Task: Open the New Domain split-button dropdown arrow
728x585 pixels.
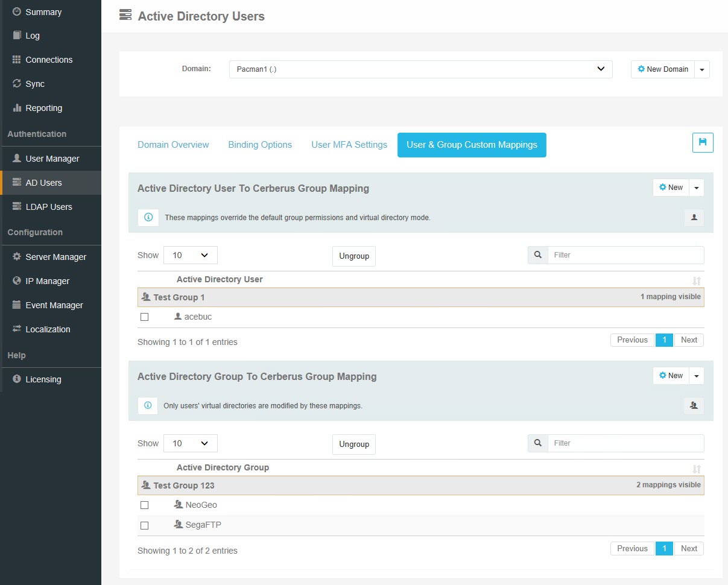Action: click(701, 69)
